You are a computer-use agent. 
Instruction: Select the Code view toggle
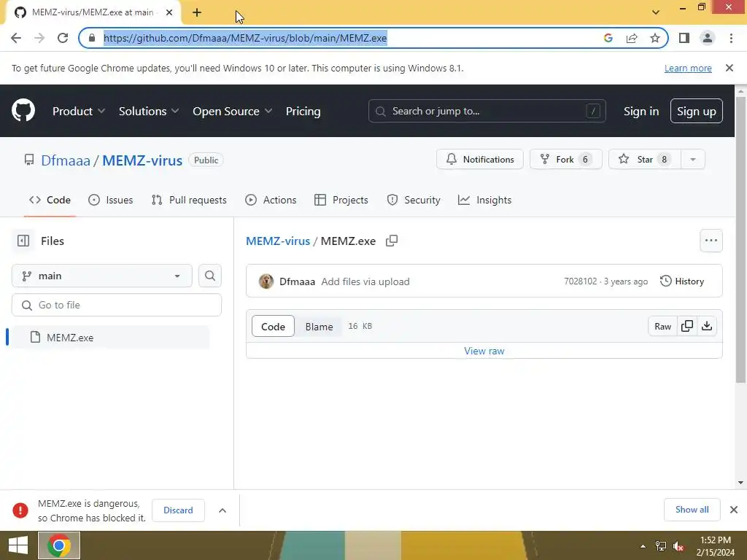click(x=273, y=326)
